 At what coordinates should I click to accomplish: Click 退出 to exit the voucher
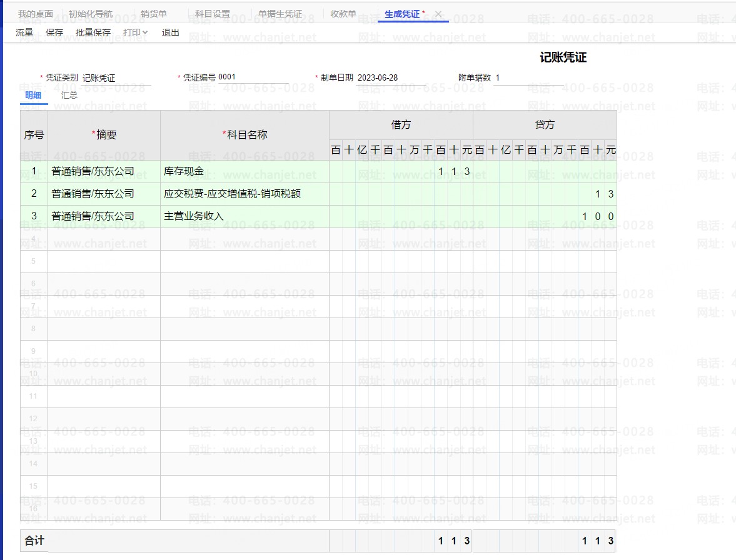click(x=171, y=32)
